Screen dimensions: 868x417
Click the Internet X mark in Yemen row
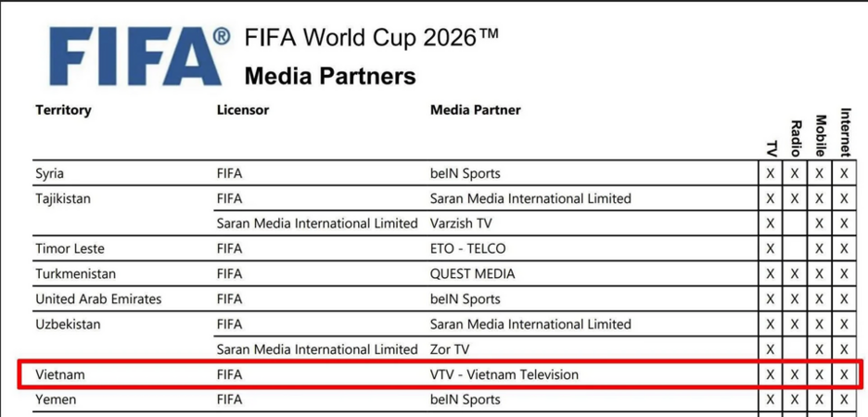coord(844,400)
